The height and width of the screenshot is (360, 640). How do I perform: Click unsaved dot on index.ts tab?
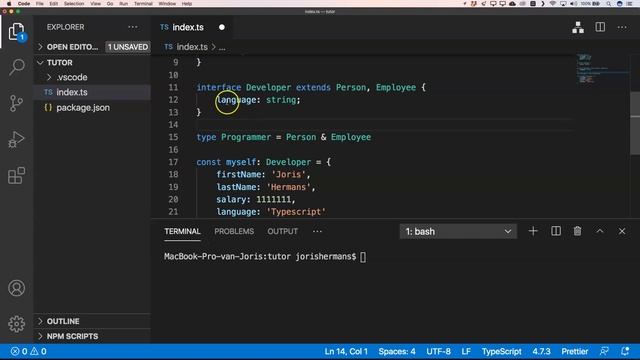(222, 27)
